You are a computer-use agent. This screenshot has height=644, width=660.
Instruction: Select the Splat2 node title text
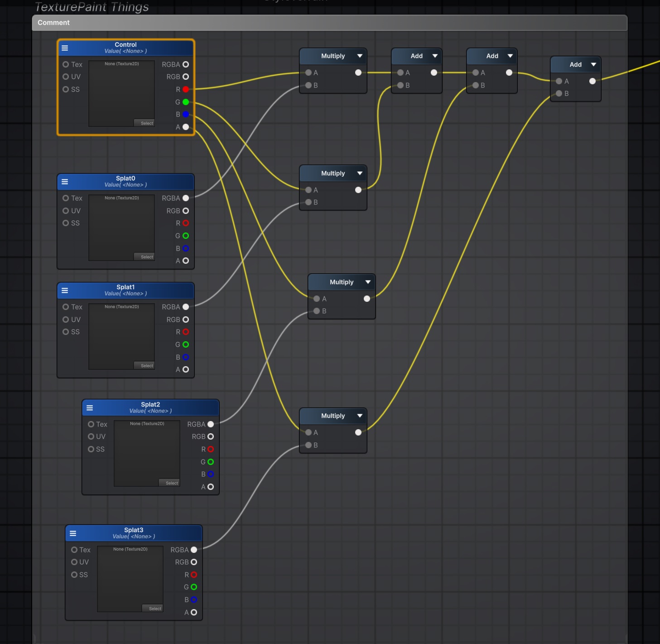(150, 404)
